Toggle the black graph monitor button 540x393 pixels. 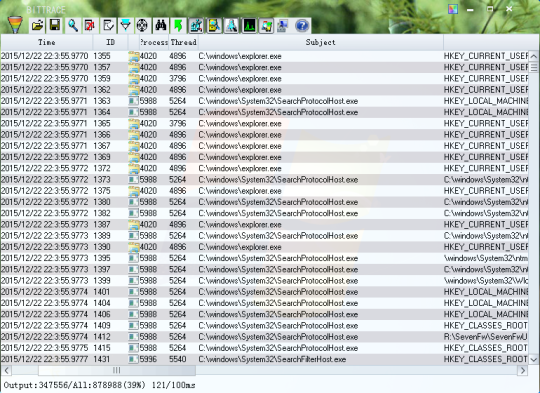coord(249,25)
